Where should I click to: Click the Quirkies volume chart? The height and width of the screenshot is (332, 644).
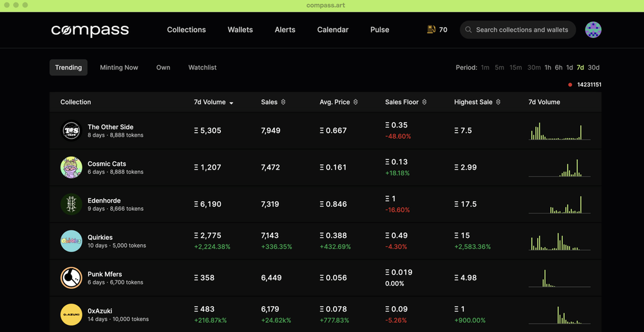560,241
